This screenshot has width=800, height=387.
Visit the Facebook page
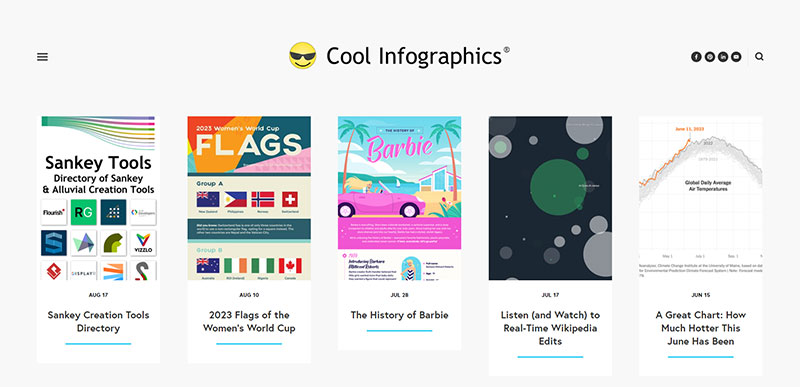(696, 57)
